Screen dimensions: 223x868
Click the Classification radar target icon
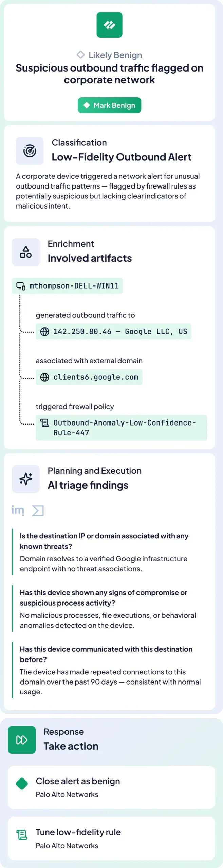pyautogui.click(x=30, y=151)
